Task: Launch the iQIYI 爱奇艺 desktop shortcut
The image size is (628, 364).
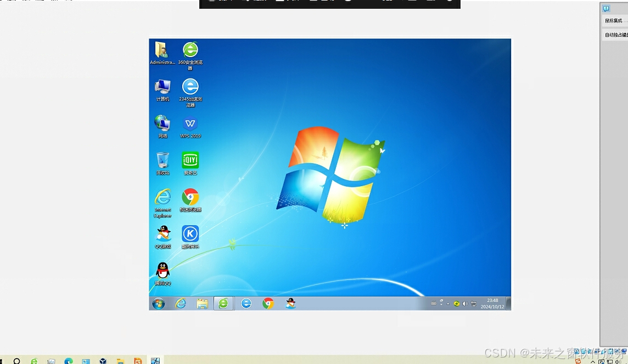Action: (190, 164)
